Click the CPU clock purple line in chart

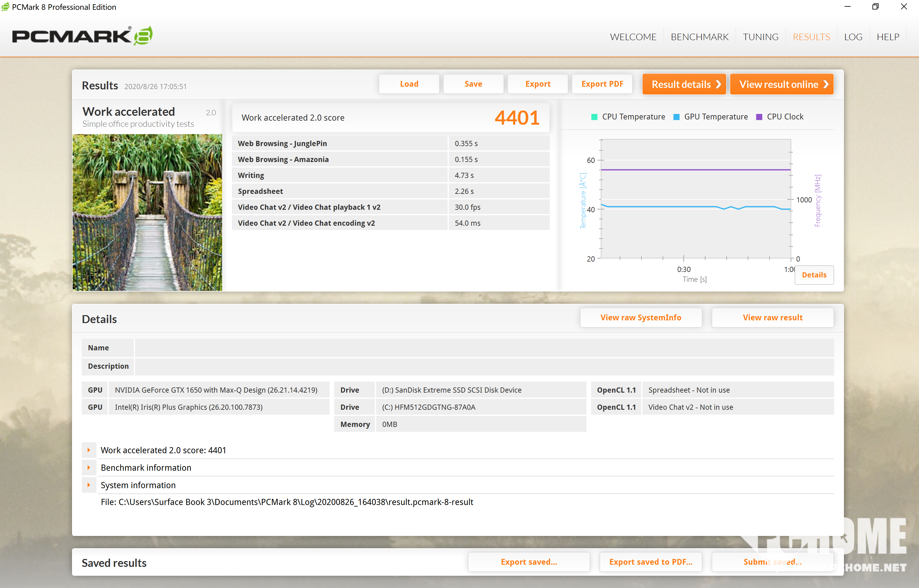click(696, 170)
